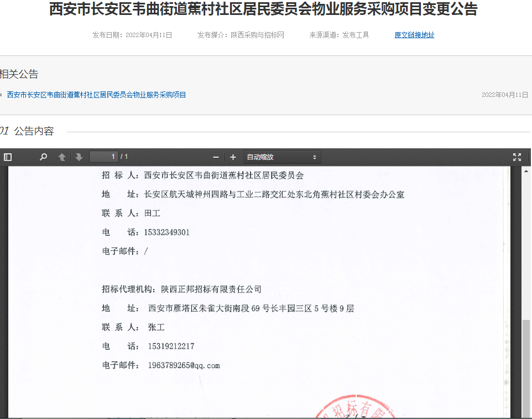Click the 公告内容 section heading
The width and height of the screenshot is (532, 419).
click(x=34, y=131)
